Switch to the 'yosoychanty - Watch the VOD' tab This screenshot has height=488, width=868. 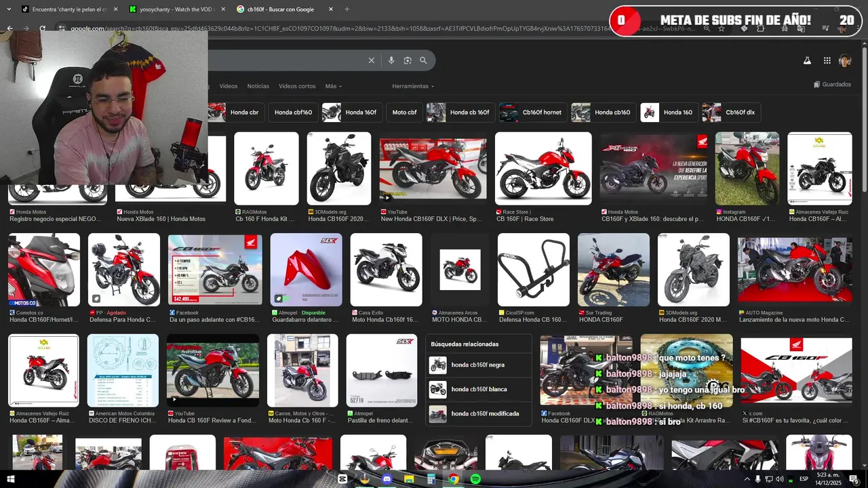pos(176,9)
